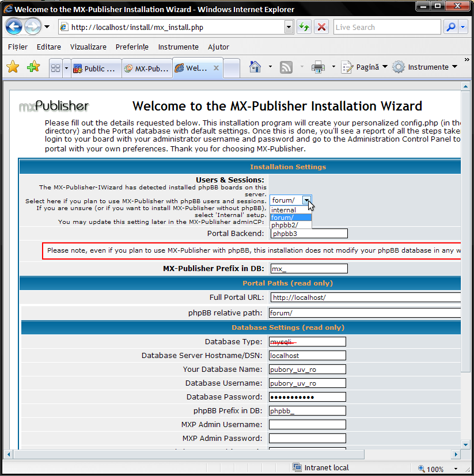Click the Favorites star icon
This screenshot has height=476, width=474.
tap(13, 67)
